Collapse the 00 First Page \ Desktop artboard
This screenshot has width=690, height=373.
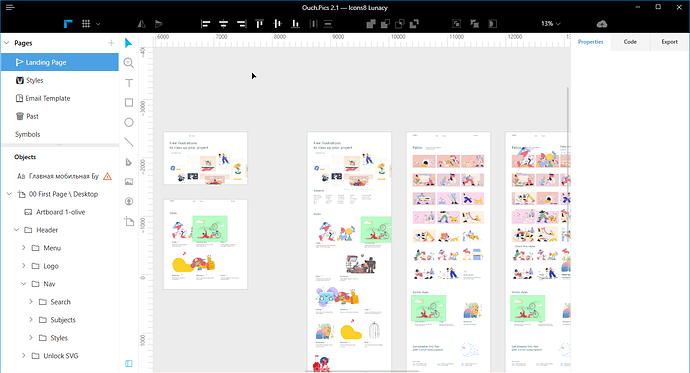click(9, 194)
